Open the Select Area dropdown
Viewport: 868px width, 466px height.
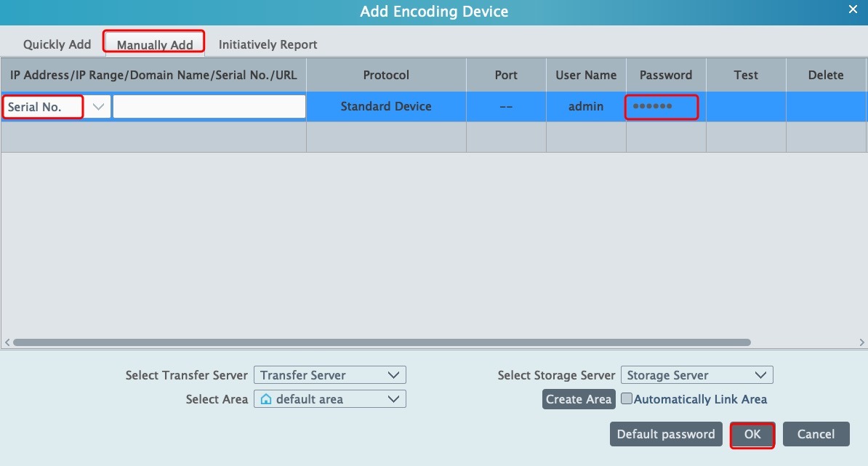329,399
